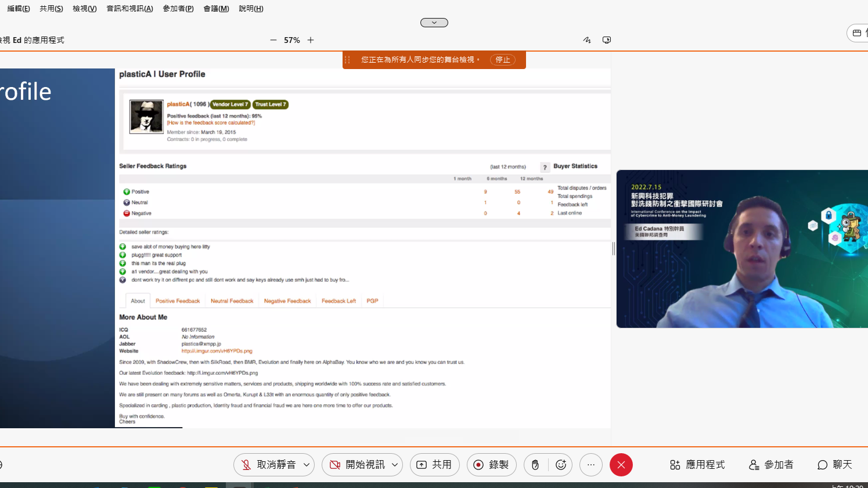Click the question mark help icon

click(x=545, y=167)
